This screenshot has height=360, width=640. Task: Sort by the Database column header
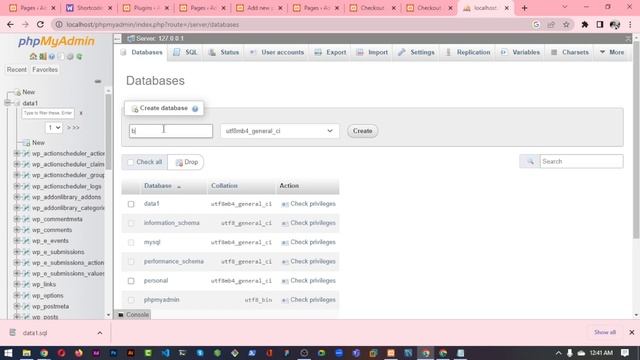tap(158, 186)
